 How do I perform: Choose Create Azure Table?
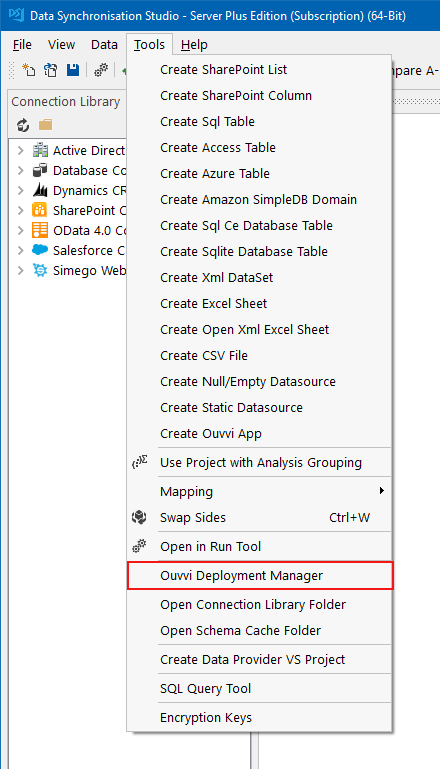pyautogui.click(x=259, y=174)
